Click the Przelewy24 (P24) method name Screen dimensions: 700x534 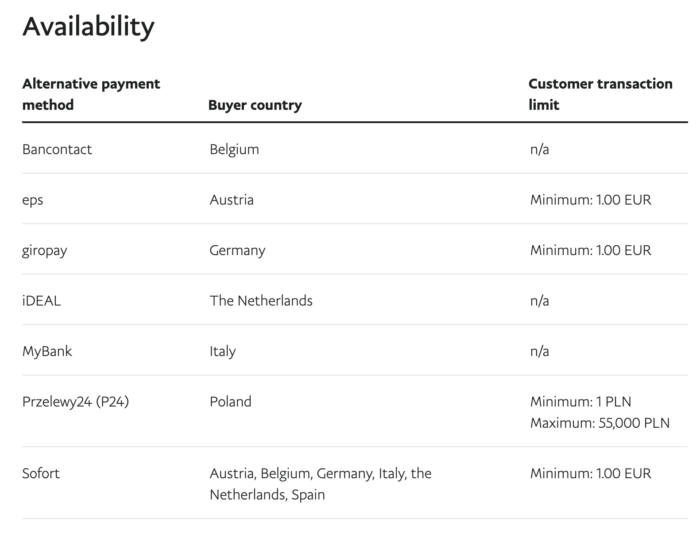coord(76,402)
